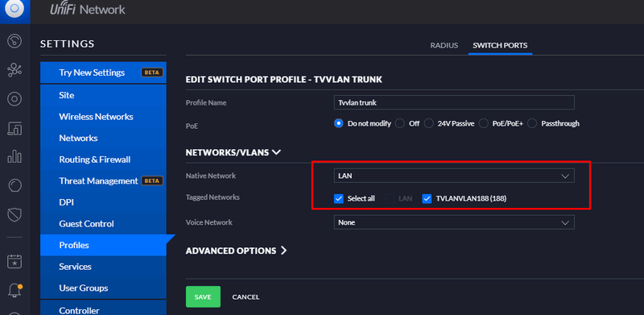Open the Topology map icon in sidebar

14,71
